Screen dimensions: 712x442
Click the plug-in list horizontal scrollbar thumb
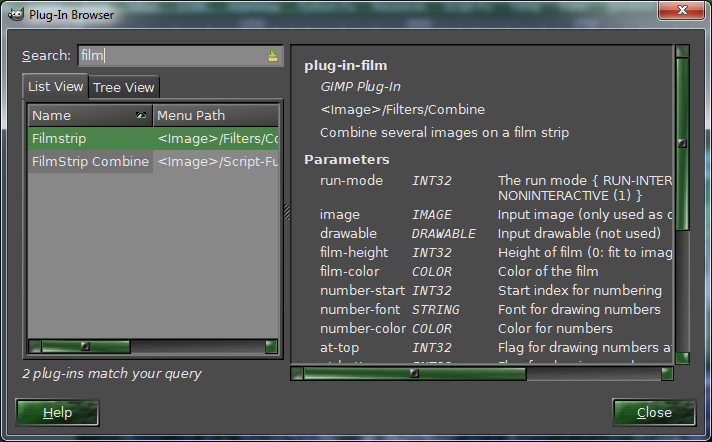click(85, 347)
